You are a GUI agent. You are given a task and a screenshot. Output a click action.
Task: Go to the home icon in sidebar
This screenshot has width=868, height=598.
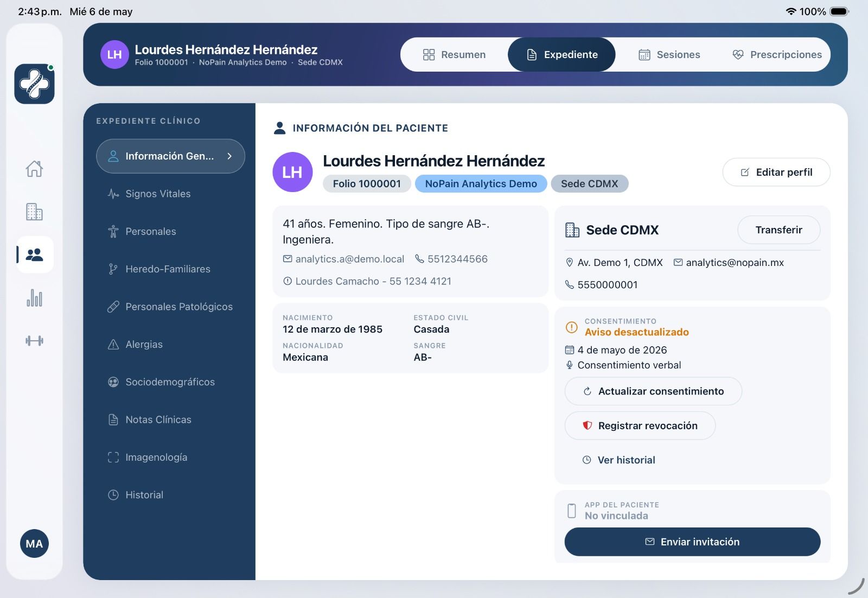tap(34, 169)
